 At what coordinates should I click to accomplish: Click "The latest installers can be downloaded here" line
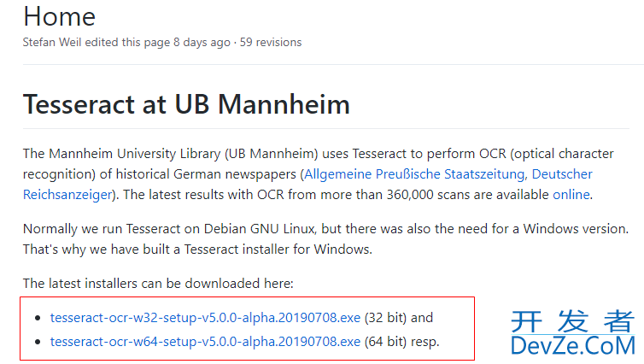pos(158,284)
